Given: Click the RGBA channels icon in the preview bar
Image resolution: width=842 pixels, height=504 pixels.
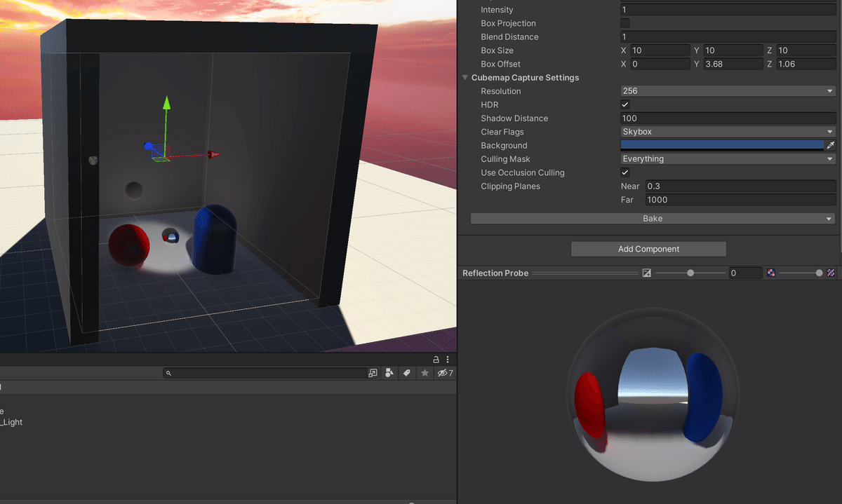Looking at the screenshot, I should coord(771,273).
